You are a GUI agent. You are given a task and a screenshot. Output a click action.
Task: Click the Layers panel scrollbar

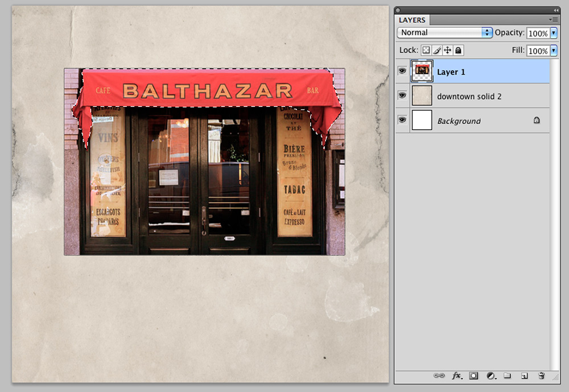click(x=555, y=214)
